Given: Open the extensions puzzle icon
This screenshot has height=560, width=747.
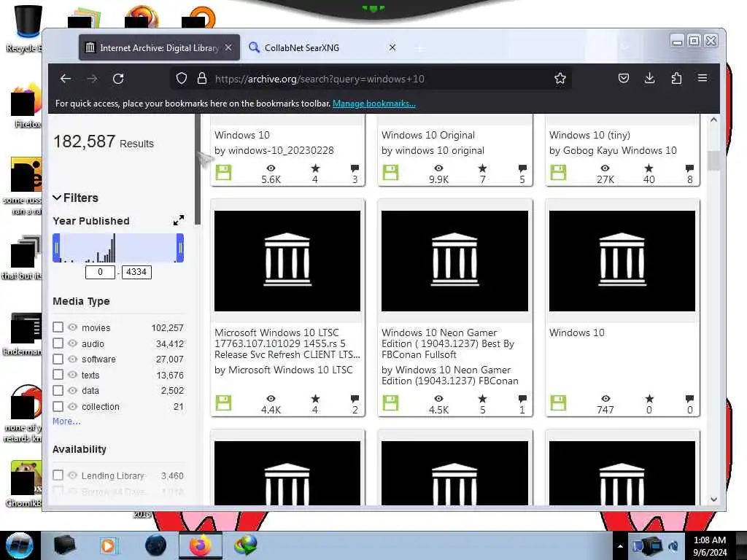Looking at the screenshot, I should point(676,78).
